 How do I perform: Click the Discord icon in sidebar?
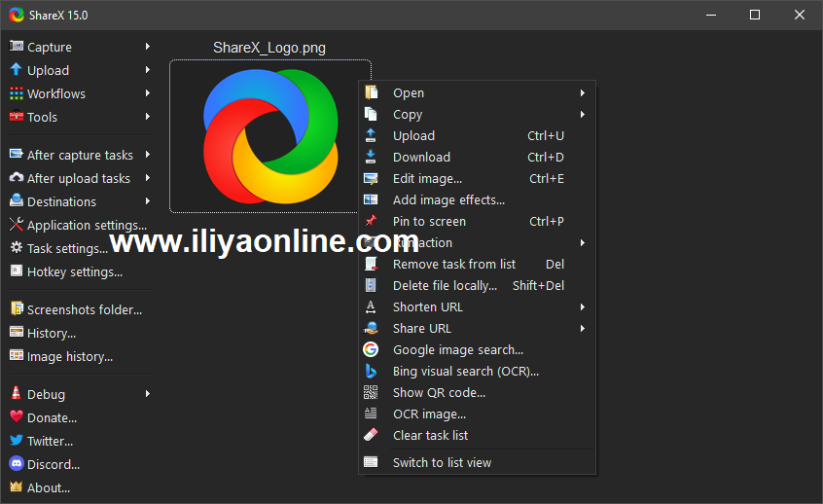[x=16, y=464]
